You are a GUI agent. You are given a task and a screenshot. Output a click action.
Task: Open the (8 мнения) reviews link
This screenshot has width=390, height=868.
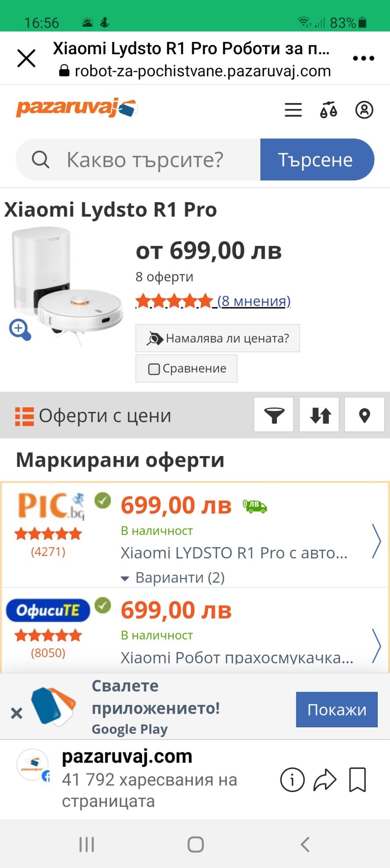point(254,301)
